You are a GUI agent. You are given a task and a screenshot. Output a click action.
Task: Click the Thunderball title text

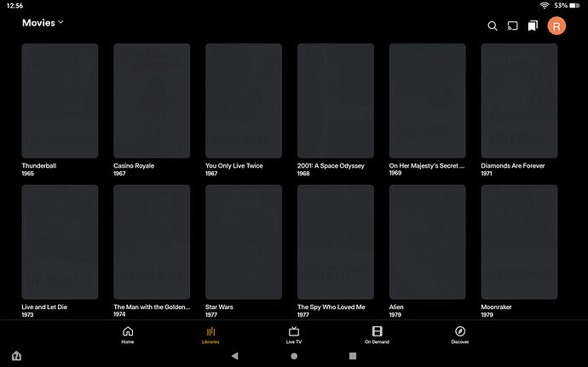tap(39, 166)
